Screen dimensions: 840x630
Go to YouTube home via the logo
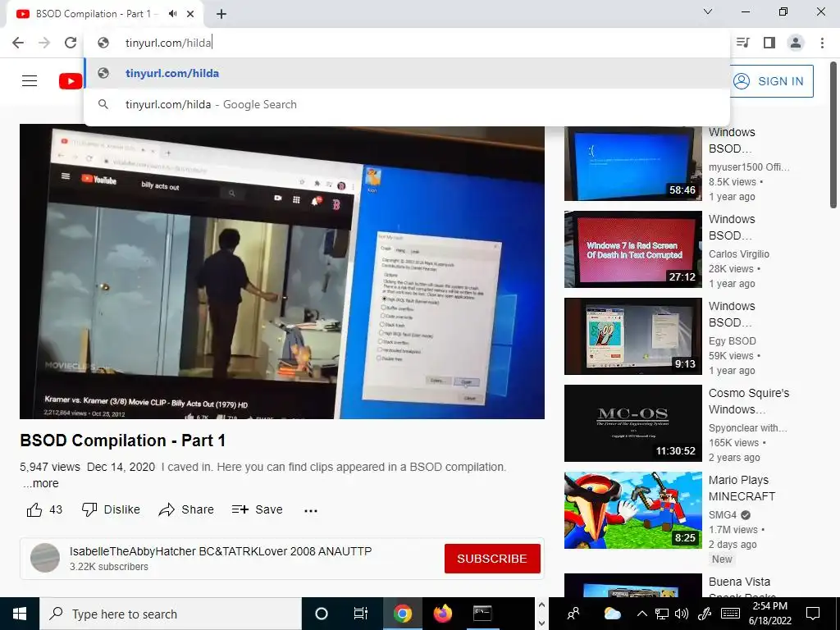coord(71,81)
